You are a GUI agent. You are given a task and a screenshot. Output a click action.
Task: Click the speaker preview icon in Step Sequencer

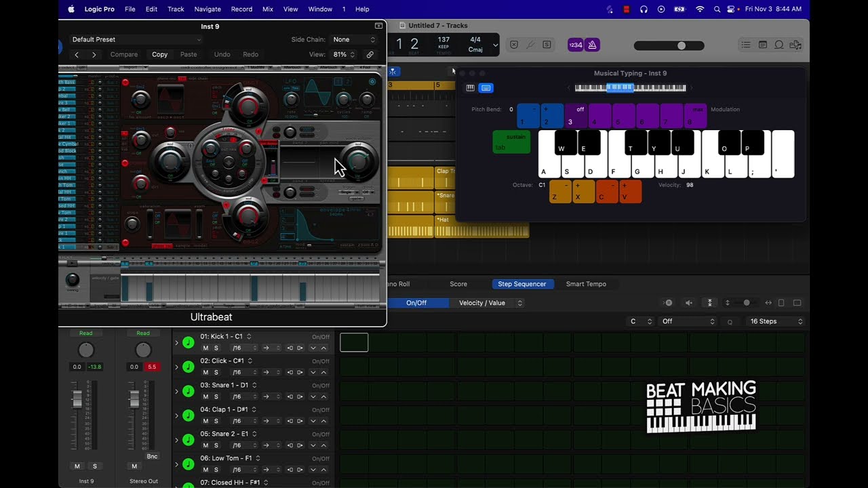(x=689, y=303)
